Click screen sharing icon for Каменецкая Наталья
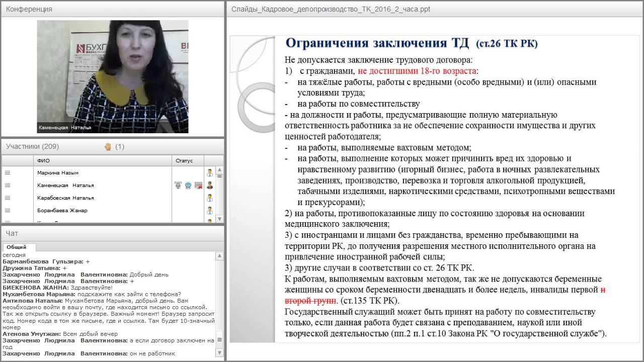 pos(198,185)
